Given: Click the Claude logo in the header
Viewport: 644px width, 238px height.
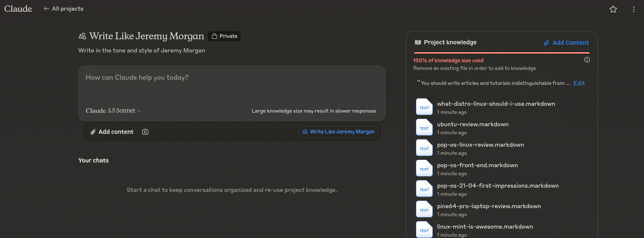Looking at the screenshot, I should pyautogui.click(x=18, y=9).
